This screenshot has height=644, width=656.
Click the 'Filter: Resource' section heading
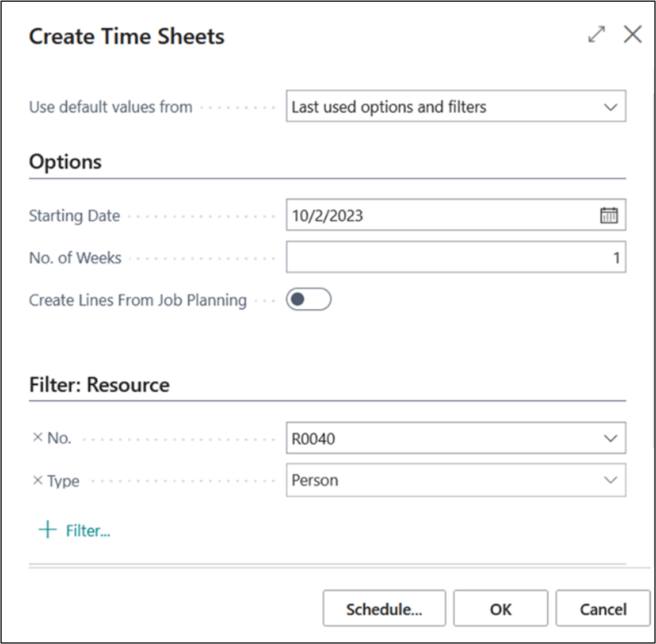99,385
